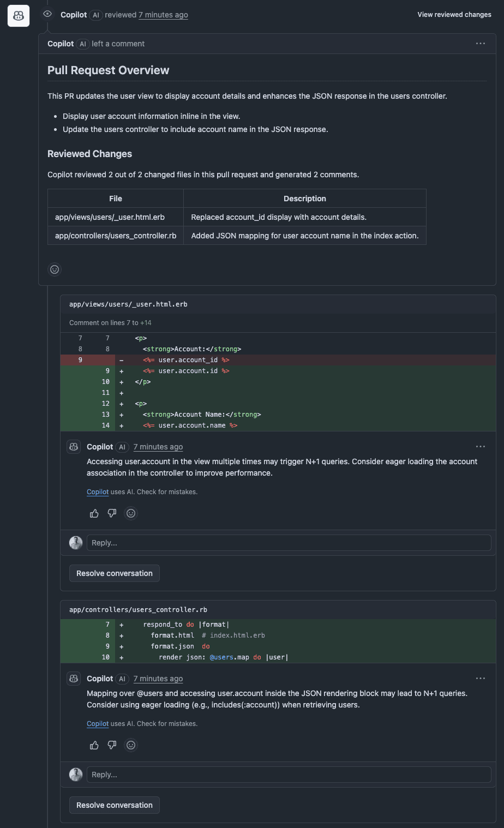This screenshot has height=828, width=504.
Task: Click the "Reviewed Changes" heading
Action: [x=90, y=154]
